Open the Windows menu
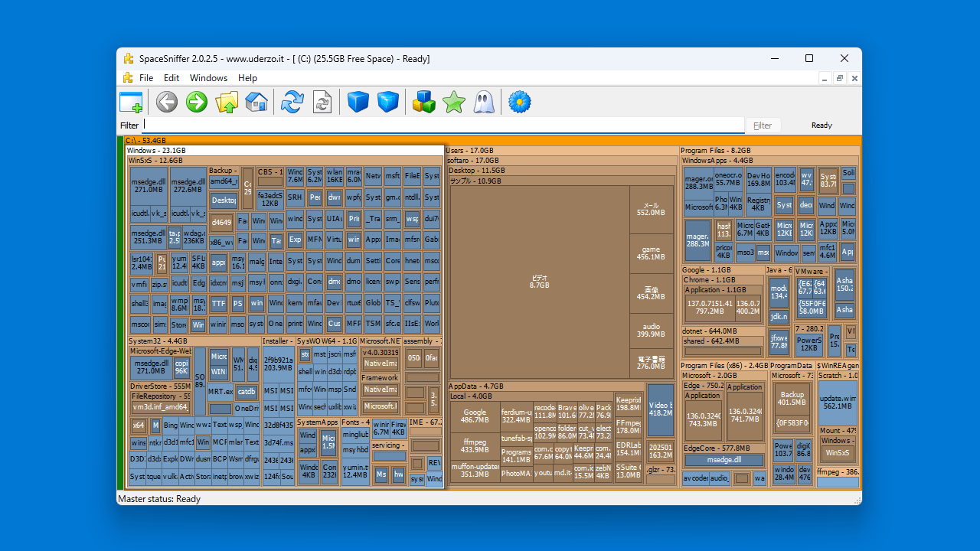The image size is (980, 551). coord(208,78)
